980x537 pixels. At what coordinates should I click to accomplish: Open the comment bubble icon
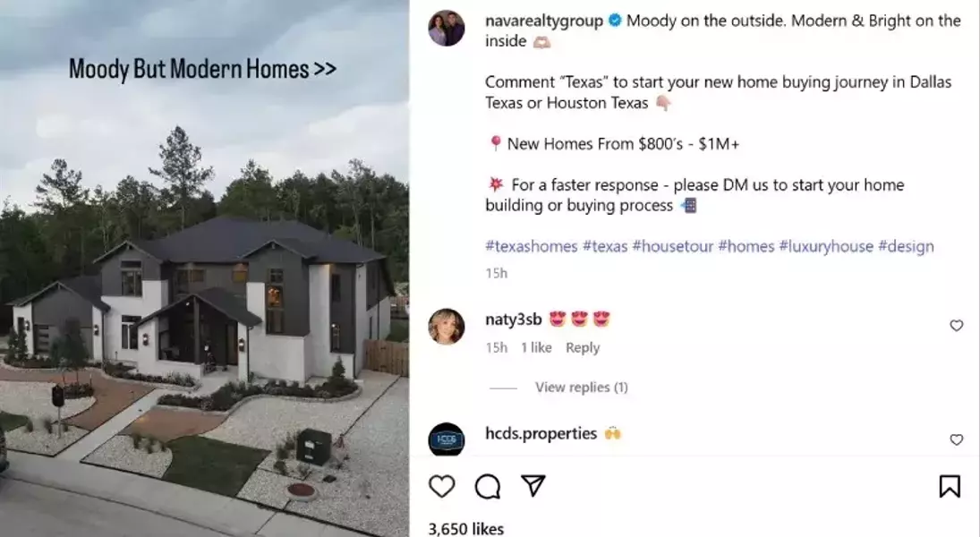pos(488,486)
